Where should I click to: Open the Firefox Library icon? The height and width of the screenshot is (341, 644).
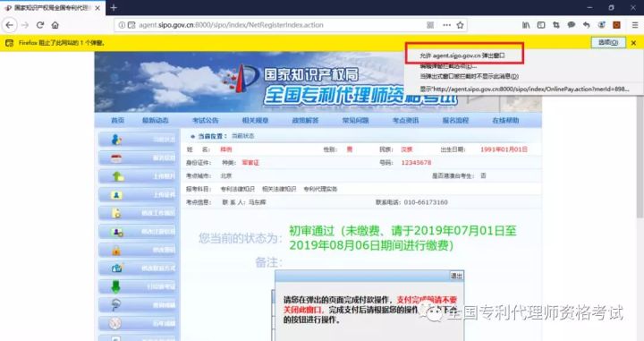526,25
